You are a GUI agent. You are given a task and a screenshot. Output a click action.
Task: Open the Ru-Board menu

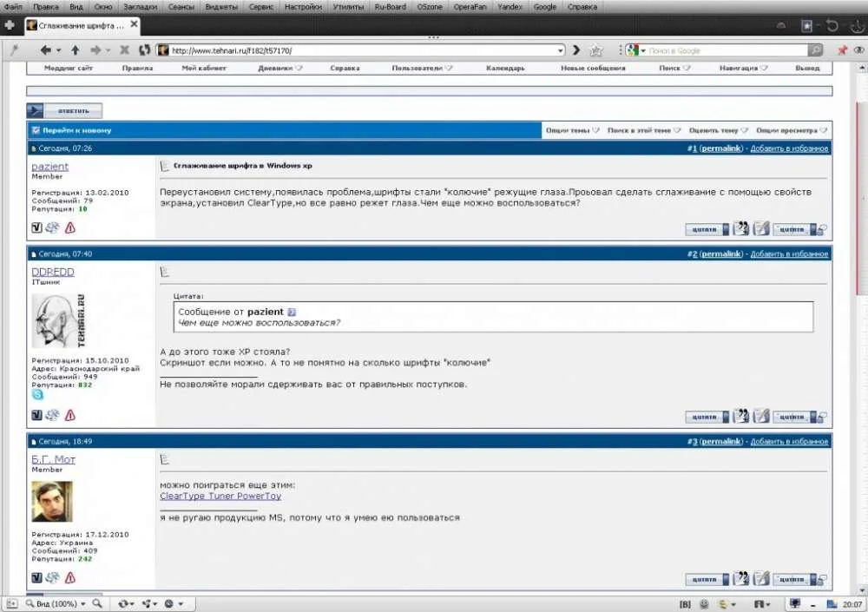(391, 7)
